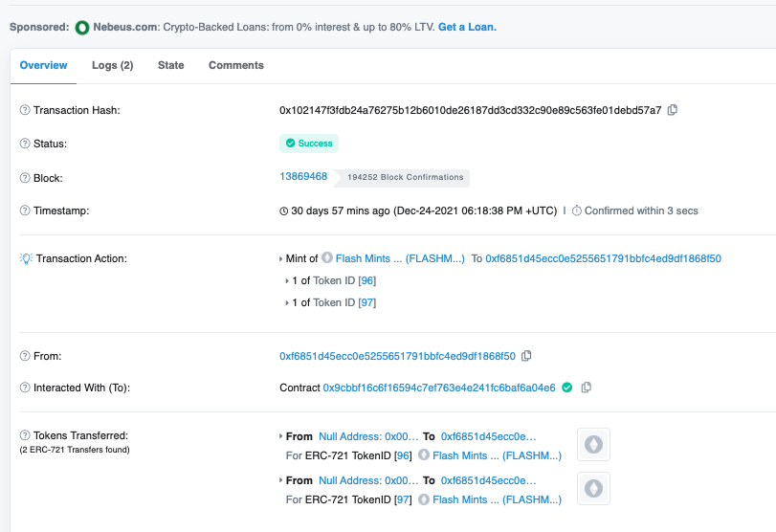This screenshot has height=532, width=776.
Task: Open NFT thumbnail for TokenID 97
Action: (593, 488)
